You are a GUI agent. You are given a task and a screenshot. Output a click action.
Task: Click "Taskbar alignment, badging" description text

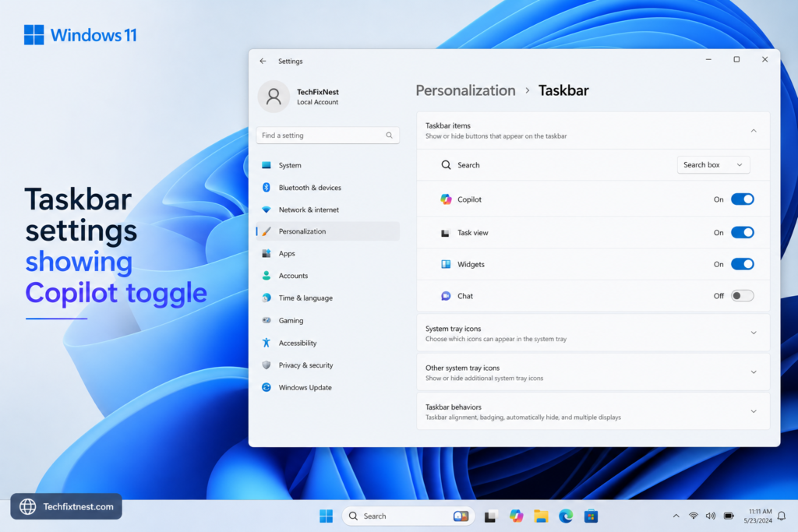[523, 417]
